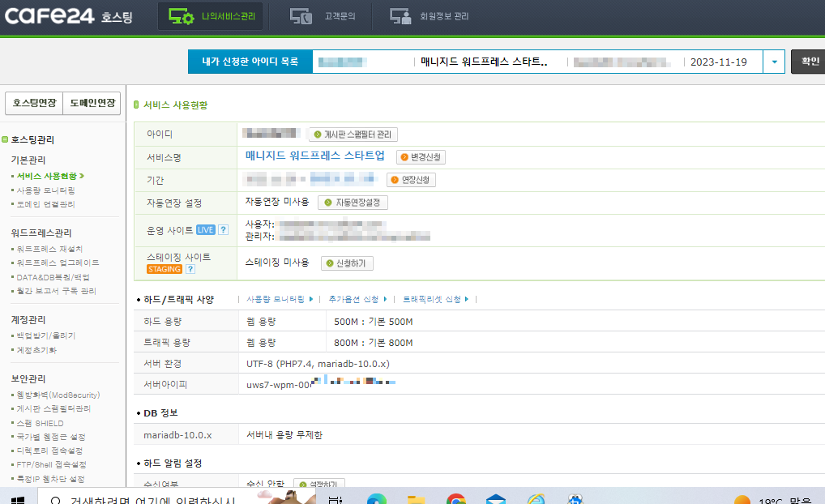Open 게시판 스팸필터관리 in the sidebar

point(53,408)
